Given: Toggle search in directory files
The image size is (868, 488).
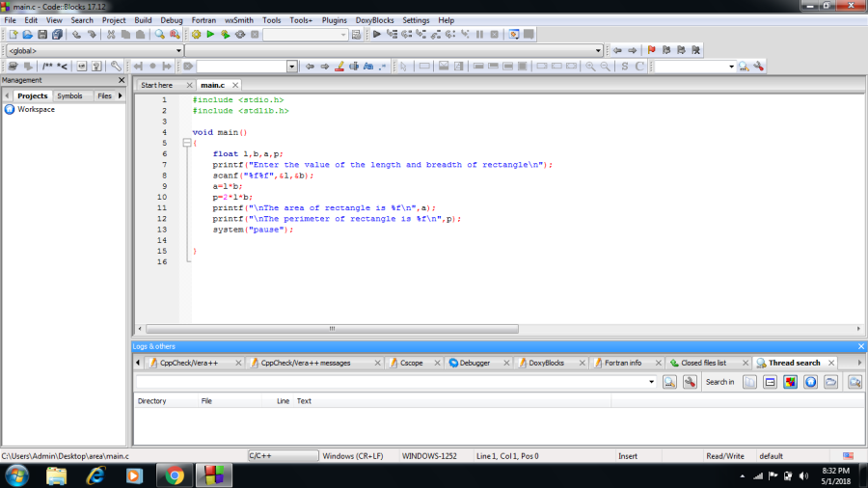Looking at the screenshot, I should click(x=831, y=382).
